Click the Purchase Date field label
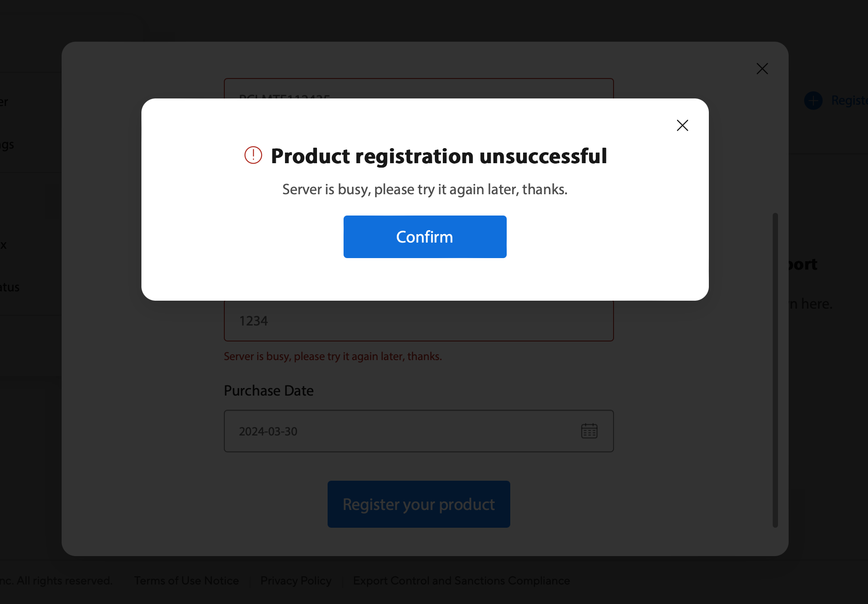The height and width of the screenshot is (604, 868). pyautogui.click(x=269, y=391)
